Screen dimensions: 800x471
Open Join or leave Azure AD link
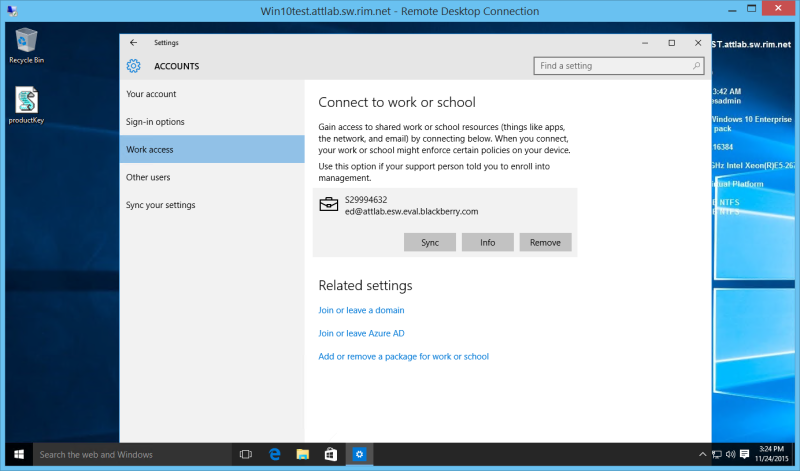point(361,333)
